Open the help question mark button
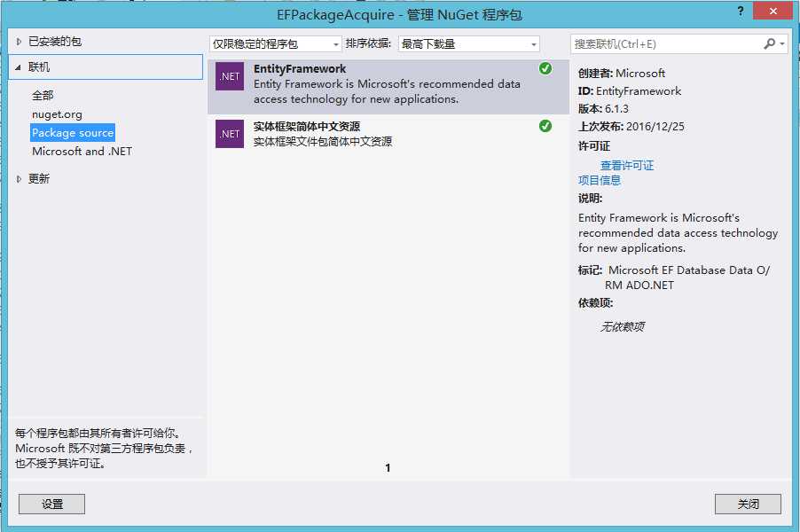 741,12
